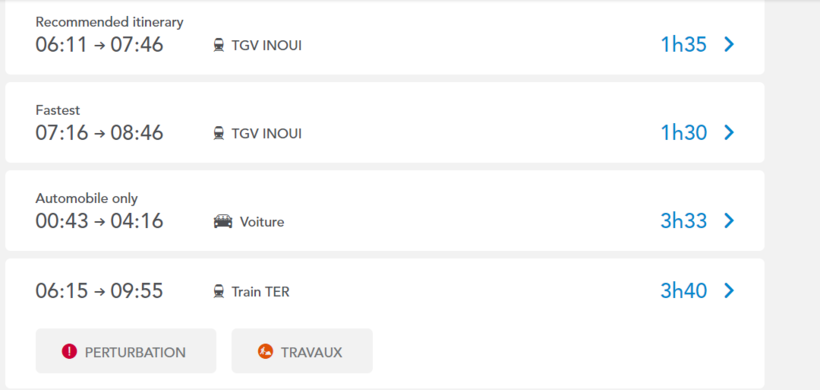Click the orange TRAVAUX works icon

[265, 352]
